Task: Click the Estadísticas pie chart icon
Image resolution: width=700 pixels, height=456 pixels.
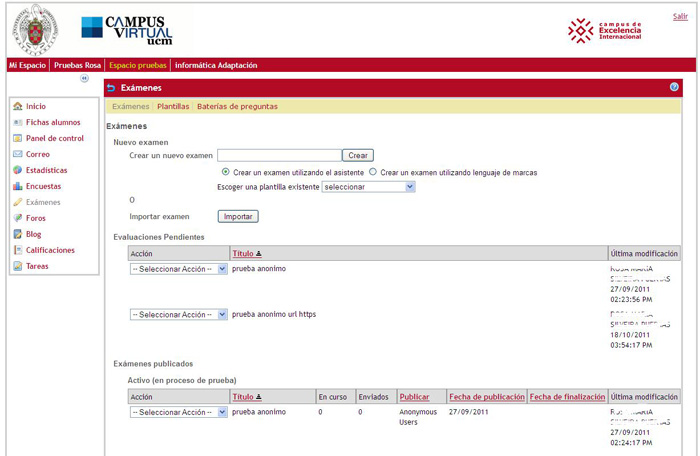Action: click(17, 170)
